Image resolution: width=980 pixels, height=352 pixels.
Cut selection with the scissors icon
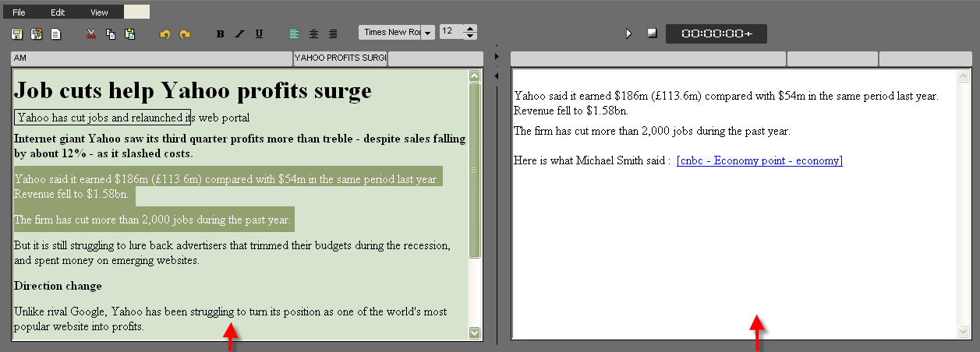(91, 34)
